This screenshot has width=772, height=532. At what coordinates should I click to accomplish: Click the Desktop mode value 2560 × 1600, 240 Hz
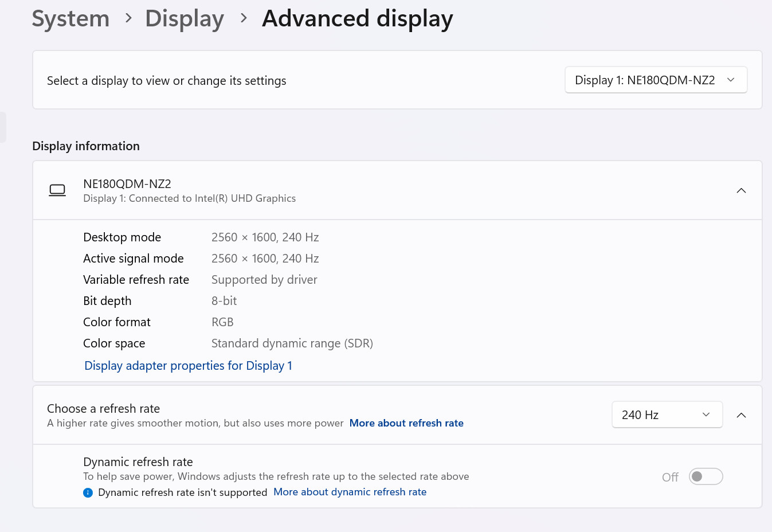tap(265, 237)
